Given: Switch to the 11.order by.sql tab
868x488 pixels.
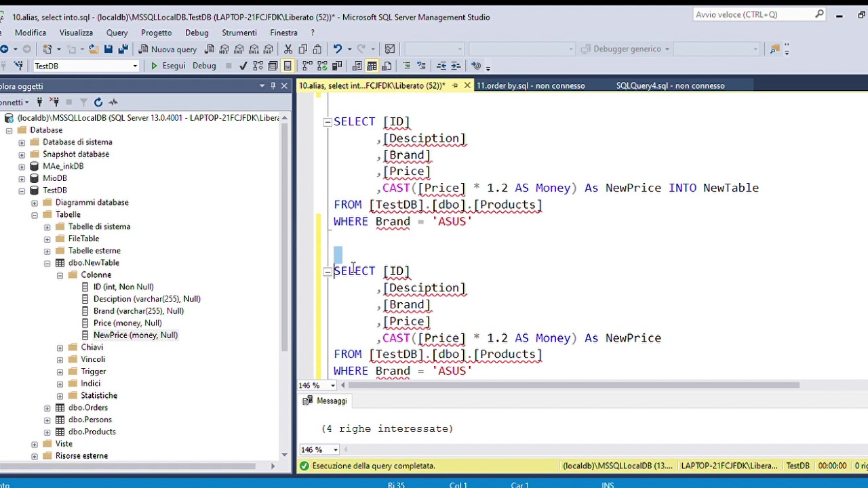Looking at the screenshot, I should (x=531, y=85).
